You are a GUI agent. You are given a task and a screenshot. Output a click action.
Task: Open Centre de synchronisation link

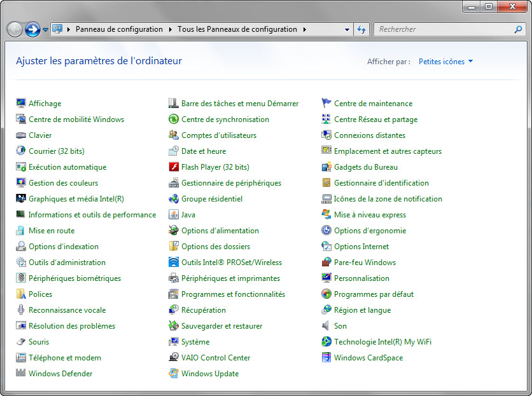[x=225, y=119]
